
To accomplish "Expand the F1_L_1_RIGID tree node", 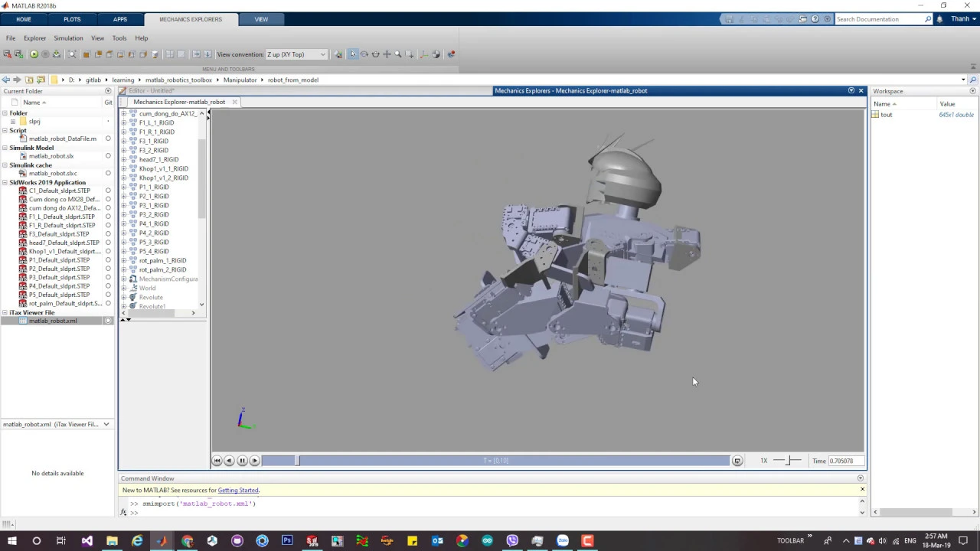I will (124, 122).
